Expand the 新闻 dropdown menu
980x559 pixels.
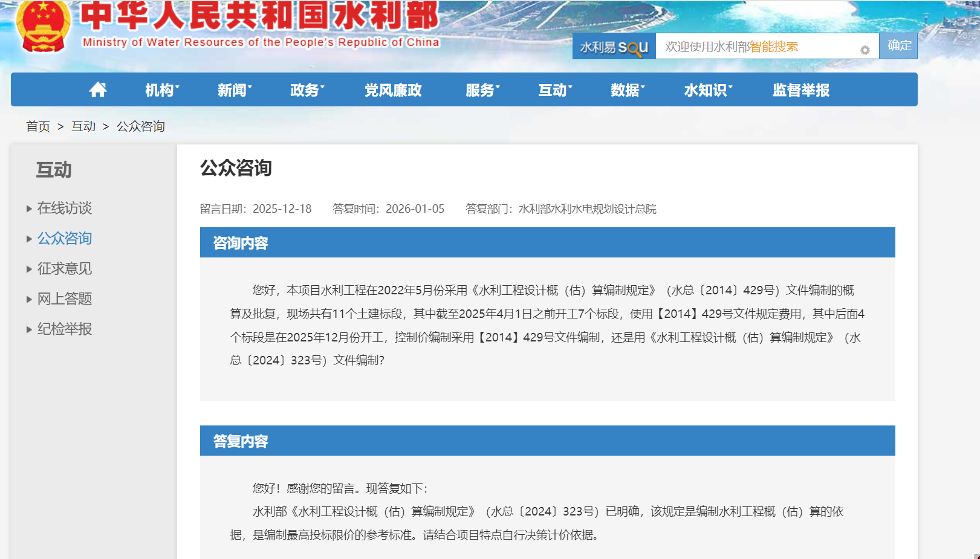pos(234,90)
